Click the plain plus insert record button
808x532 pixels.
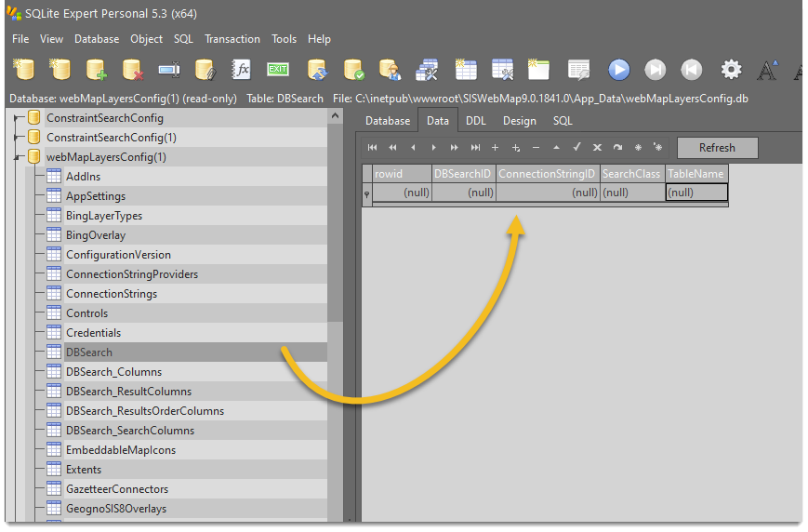[x=495, y=148]
